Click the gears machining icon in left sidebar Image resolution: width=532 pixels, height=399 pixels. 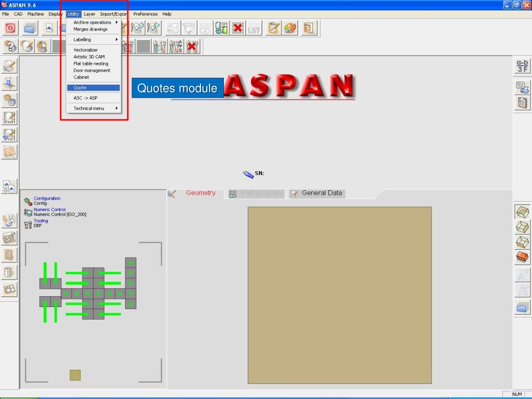pyautogui.click(x=9, y=100)
